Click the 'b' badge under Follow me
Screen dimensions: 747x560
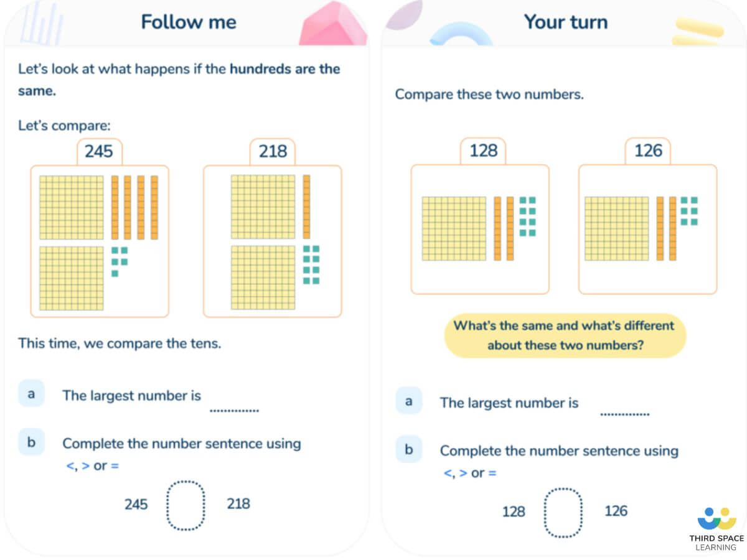[31, 442]
